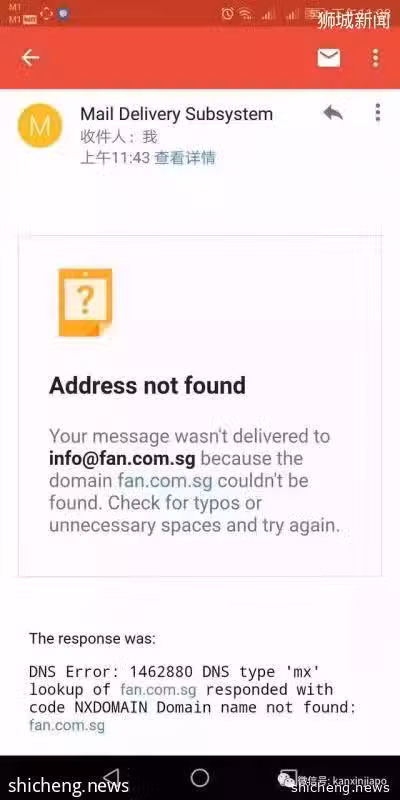Tap the Wi-Fi status bar icon
Image resolution: width=400 pixels, height=800 pixels.
coord(245,14)
